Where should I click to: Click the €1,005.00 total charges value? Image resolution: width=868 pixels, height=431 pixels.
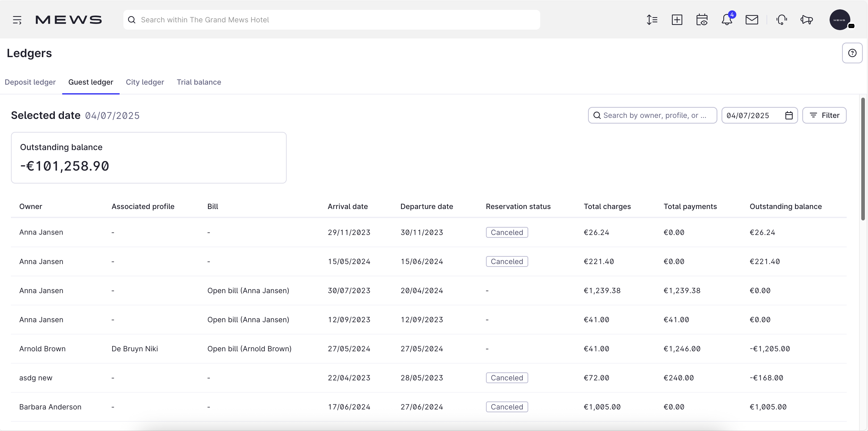coord(602,407)
